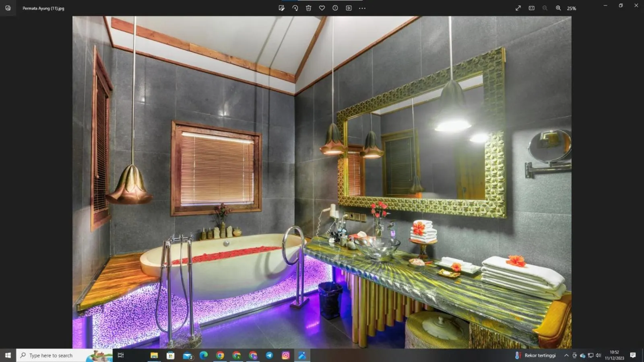Click the displayed bathroom photo

pos(322,182)
